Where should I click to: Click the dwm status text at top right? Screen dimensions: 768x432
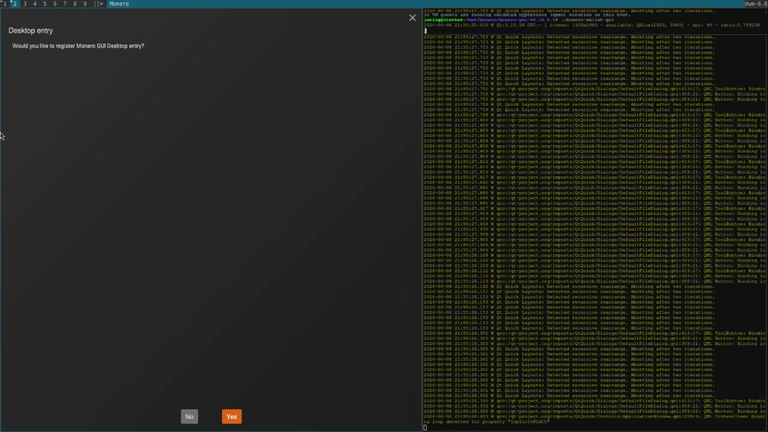click(x=756, y=3)
